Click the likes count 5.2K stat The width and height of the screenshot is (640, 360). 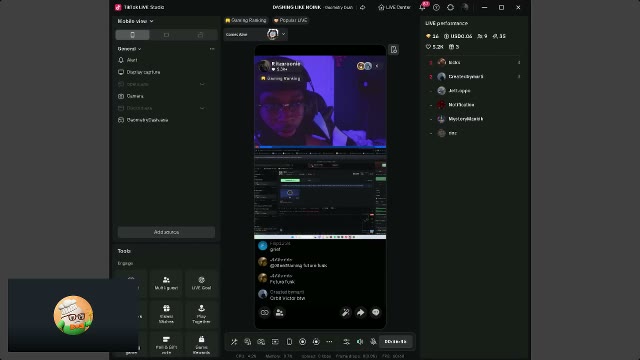(x=434, y=47)
